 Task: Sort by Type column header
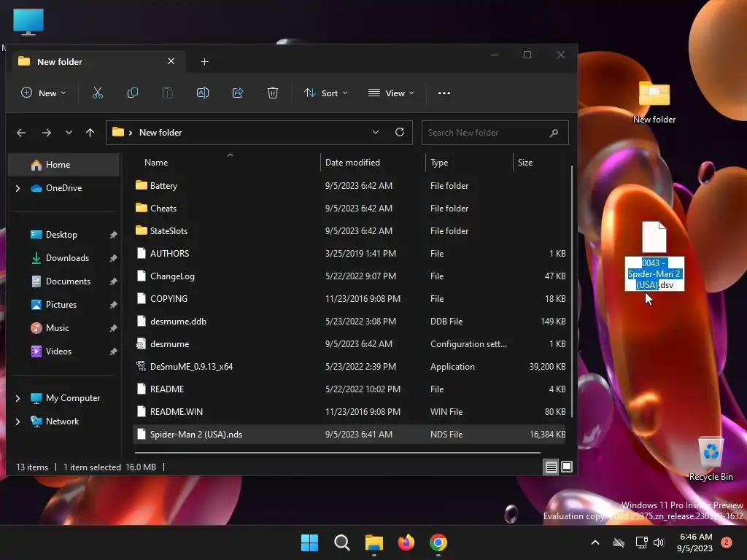[x=469, y=163]
